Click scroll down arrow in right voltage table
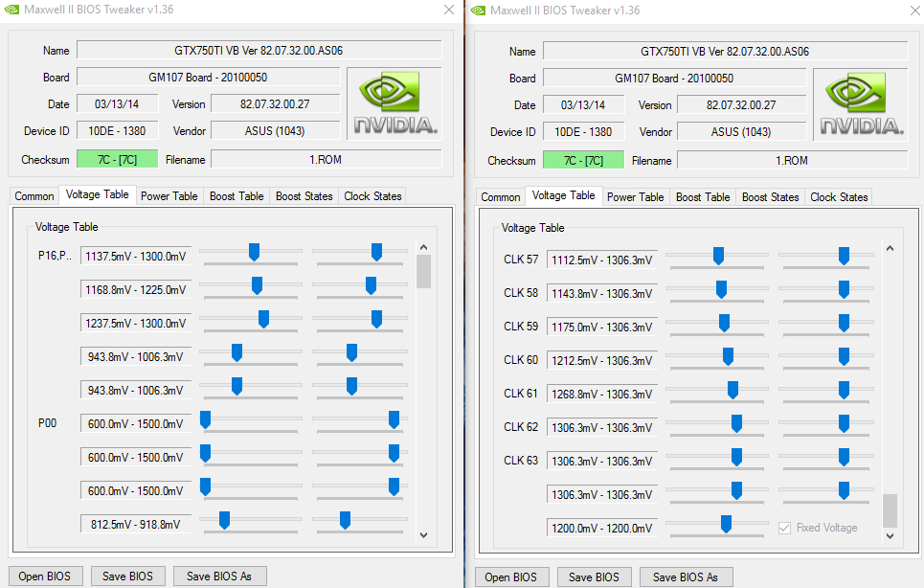This screenshot has height=588, width=924. coord(890,536)
